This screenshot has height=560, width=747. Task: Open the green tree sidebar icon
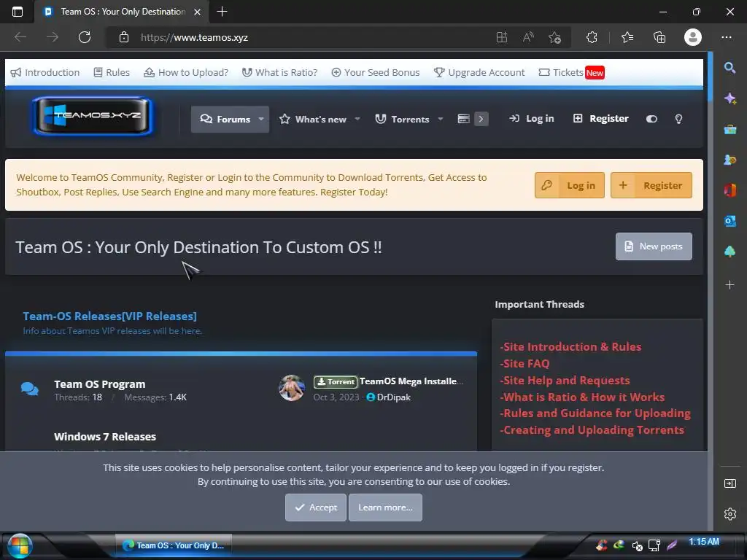click(729, 252)
